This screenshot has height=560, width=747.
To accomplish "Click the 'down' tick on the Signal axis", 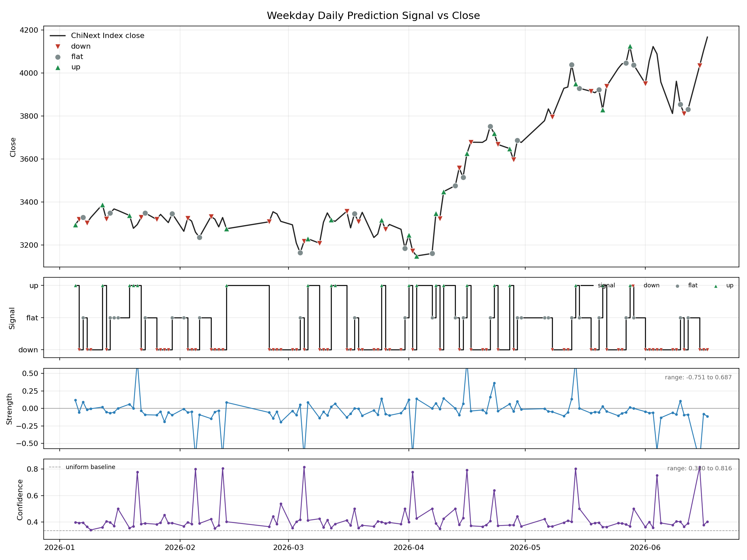I will pos(28,350).
